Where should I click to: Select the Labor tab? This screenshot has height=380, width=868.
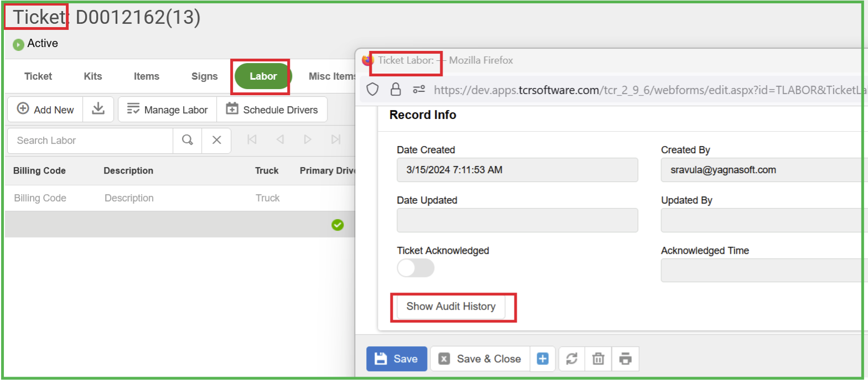point(263,76)
